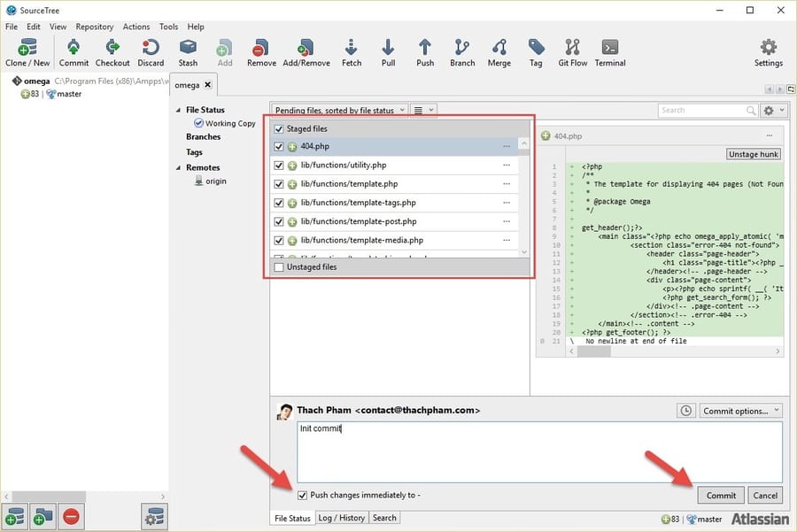Viewport: 797px width, 532px height.
Task: Open the File menu
Action: 12,27
